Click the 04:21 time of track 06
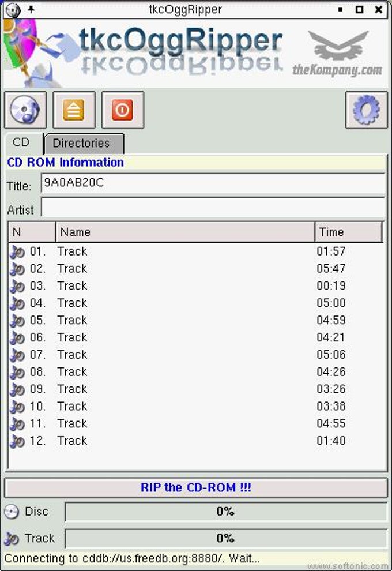 coord(331,337)
